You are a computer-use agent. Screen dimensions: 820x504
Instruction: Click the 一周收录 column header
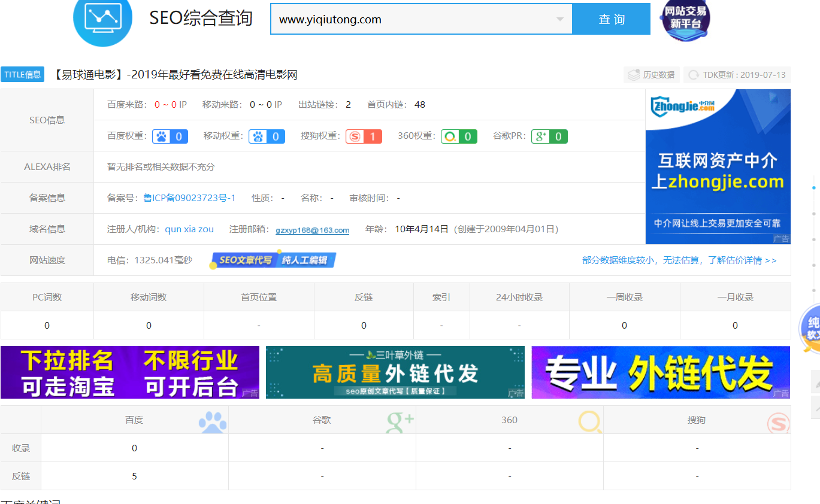tap(625, 297)
